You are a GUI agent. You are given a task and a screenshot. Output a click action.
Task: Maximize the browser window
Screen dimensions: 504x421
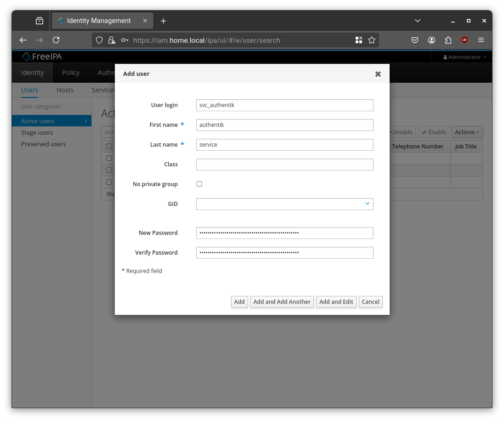pos(468,21)
